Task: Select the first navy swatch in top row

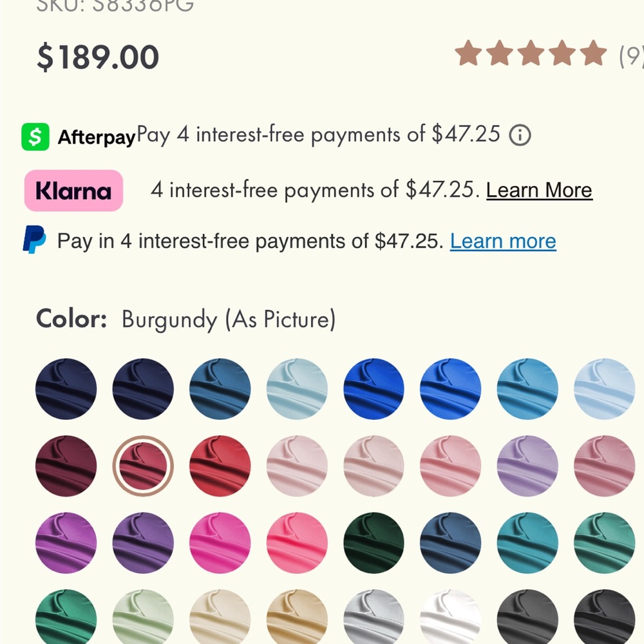Action: click(x=66, y=389)
